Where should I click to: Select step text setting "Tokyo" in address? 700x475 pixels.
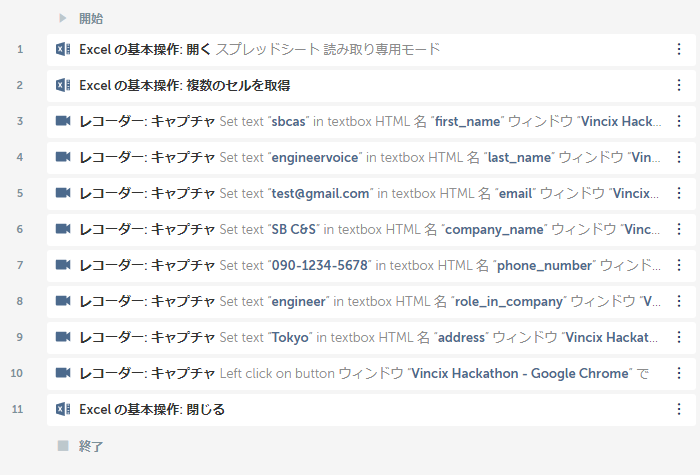[x=369, y=338]
